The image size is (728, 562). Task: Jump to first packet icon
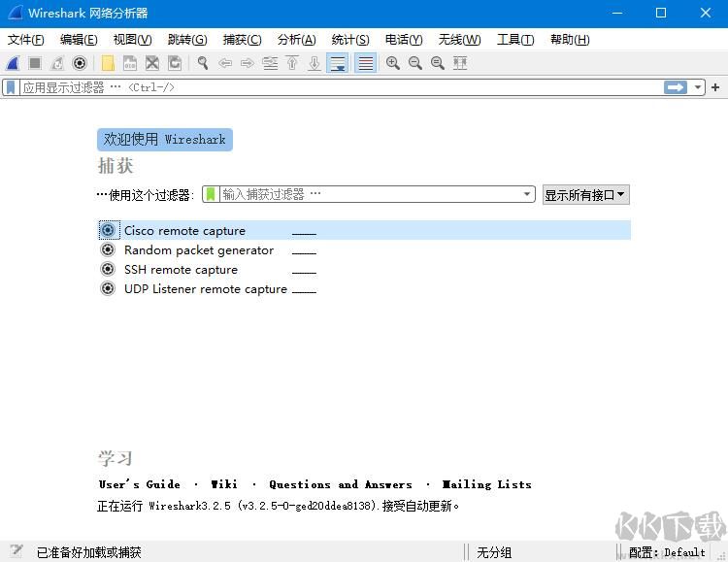(x=292, y=63)
